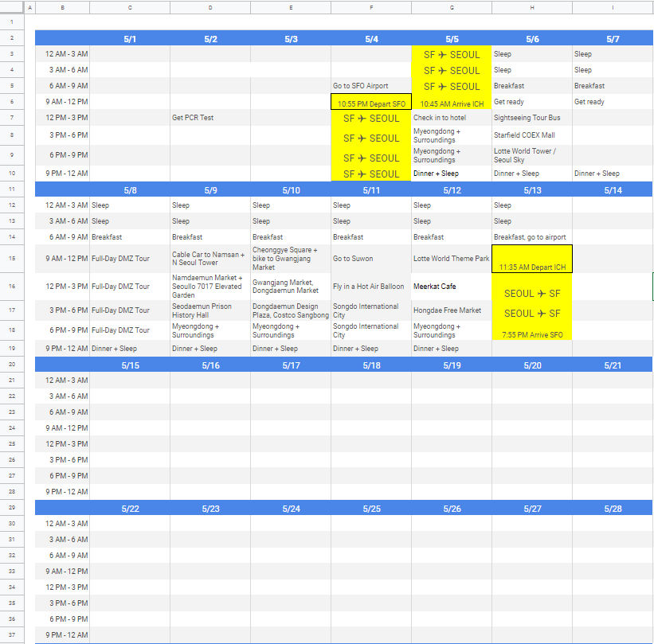Select column I header
Image resolution: width=654 pixels, height=644 pixels.
tap(613, 7)
